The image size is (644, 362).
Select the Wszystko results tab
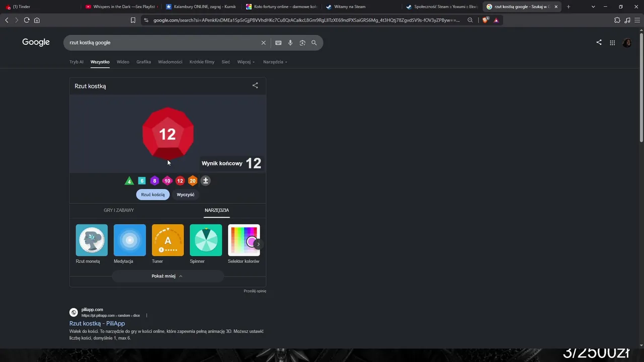click(x=100, y=62)
